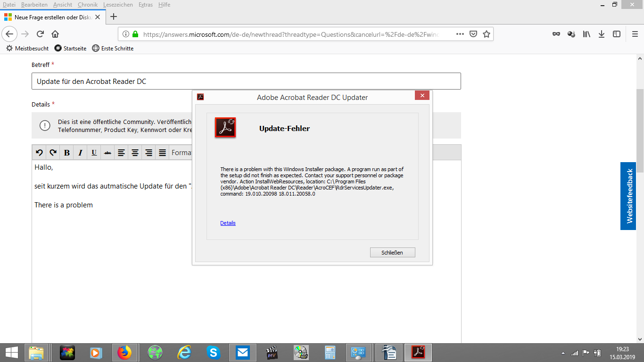The height and width of the screenshot is (362, 644).
Task: Toggle bold formatting in the editor
Action: click(x=67, y=152)
